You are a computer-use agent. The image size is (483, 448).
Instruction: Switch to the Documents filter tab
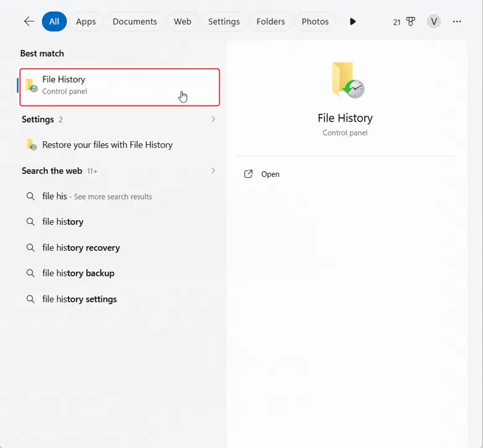click(134, 22)
